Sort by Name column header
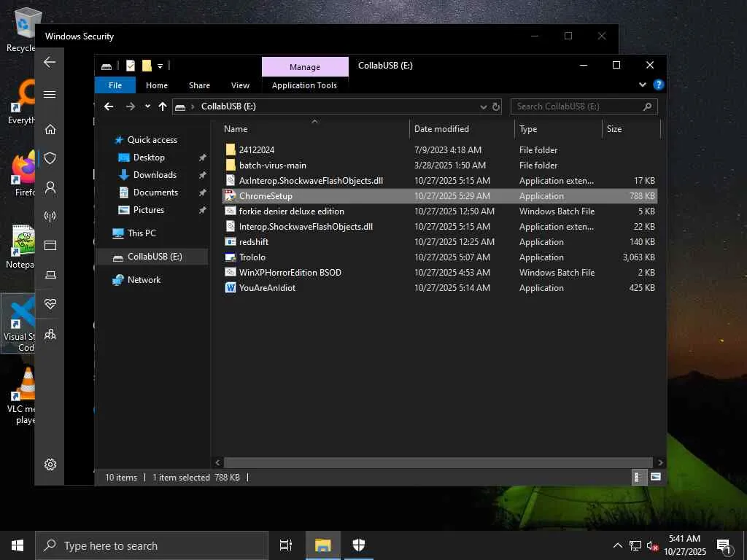The image size is (747, 560). pos(314,129)
